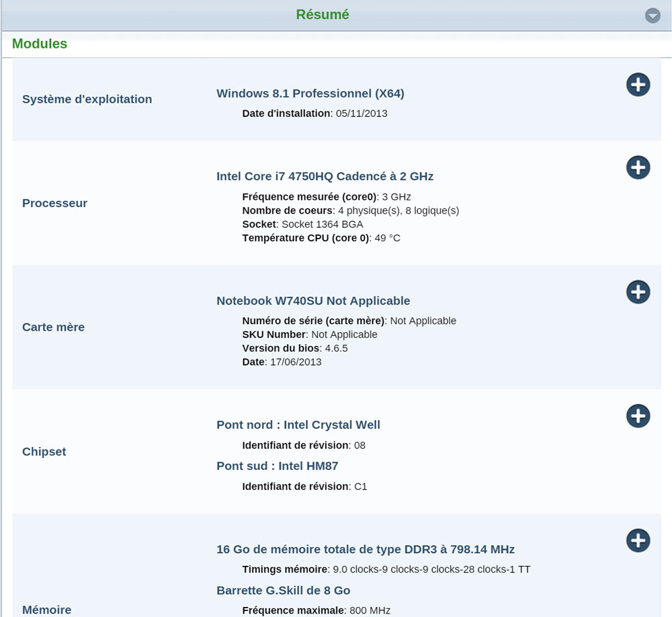
Task: Click the Version du bios entry
Action: (x=294, y=348)
